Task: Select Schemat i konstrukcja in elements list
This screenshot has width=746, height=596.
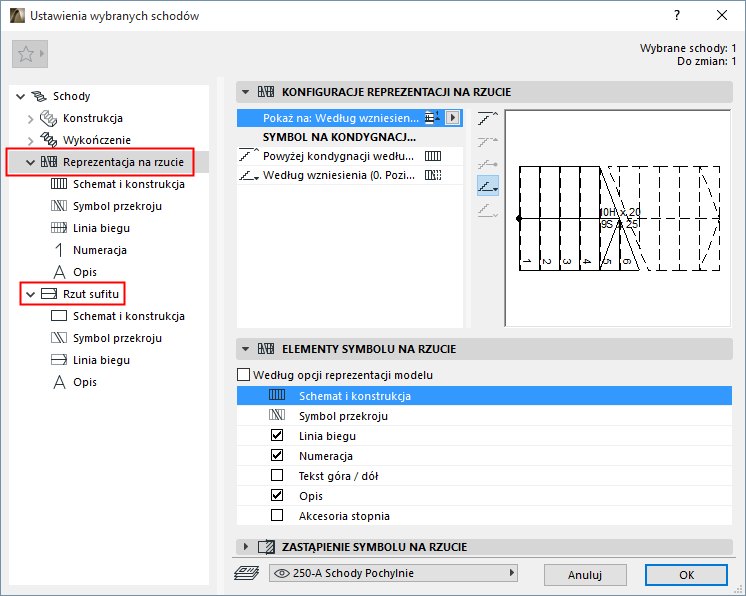Action: [x=484, y=396]
